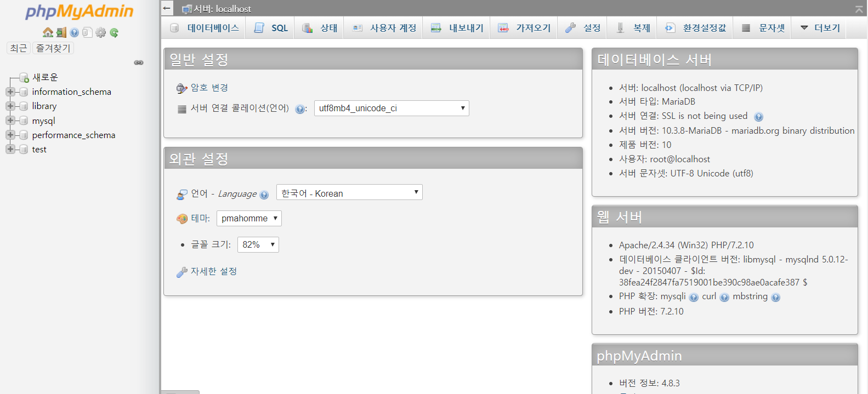
Task: Click the log out door icon
Action: [x=61, y=32]
